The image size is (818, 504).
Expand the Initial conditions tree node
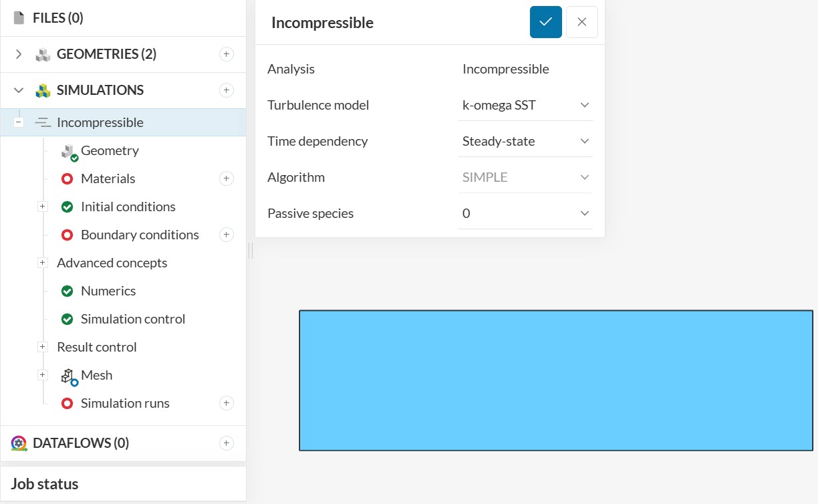[x=43, y=207]
